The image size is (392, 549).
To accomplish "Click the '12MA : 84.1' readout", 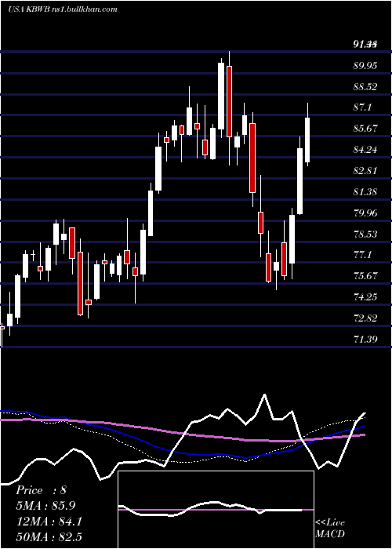I will click(x=49, y=522).
